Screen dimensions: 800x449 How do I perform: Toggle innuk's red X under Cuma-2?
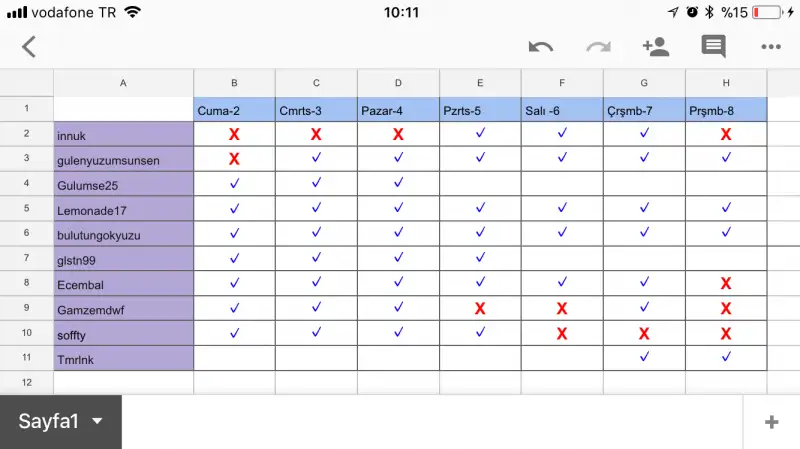[234, 134]
